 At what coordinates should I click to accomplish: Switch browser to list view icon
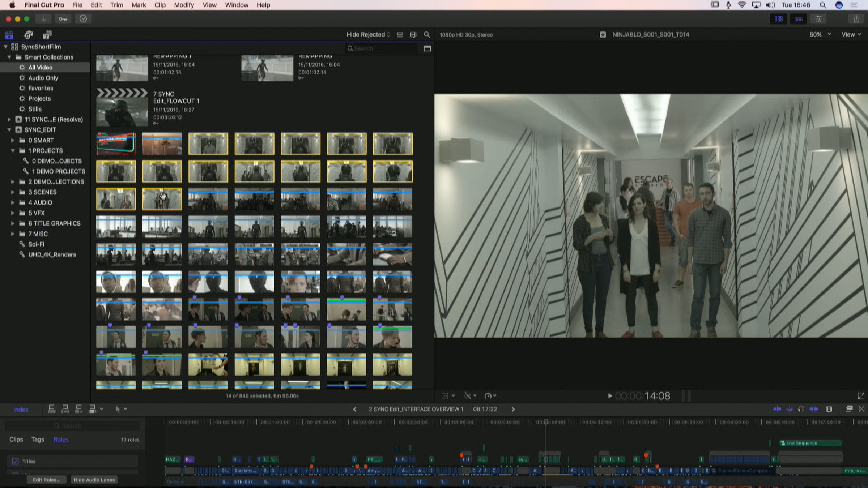point(400,35)
